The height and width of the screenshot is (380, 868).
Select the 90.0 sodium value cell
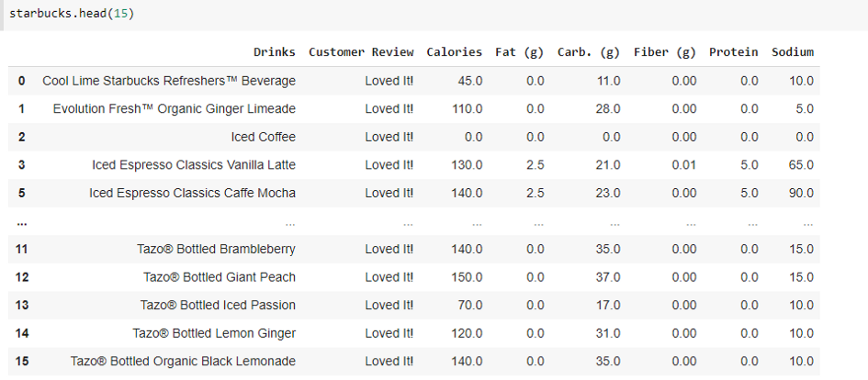[802, 193]
